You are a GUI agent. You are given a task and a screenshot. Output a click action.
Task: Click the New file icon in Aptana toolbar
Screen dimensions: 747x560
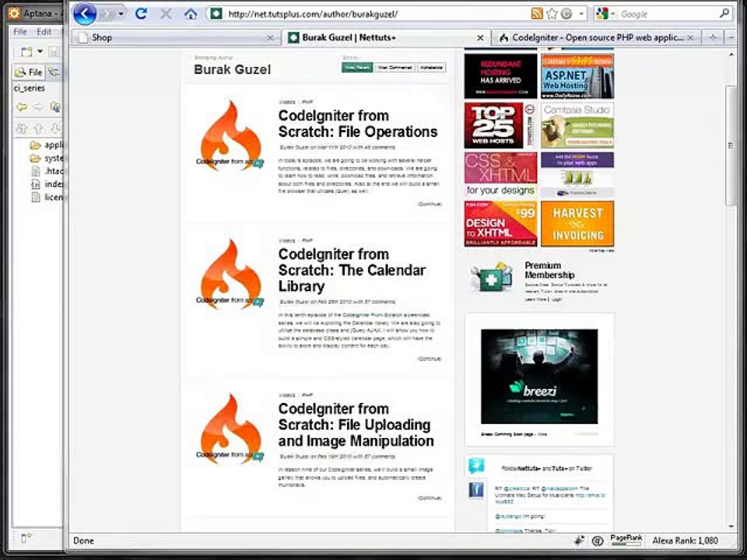tap(26, 51)
